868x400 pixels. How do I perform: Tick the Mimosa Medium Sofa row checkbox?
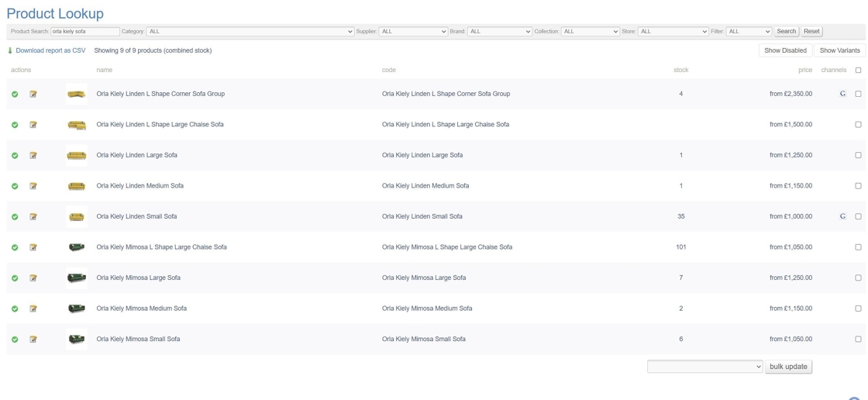pyautogui.click(x=858, y=309)
